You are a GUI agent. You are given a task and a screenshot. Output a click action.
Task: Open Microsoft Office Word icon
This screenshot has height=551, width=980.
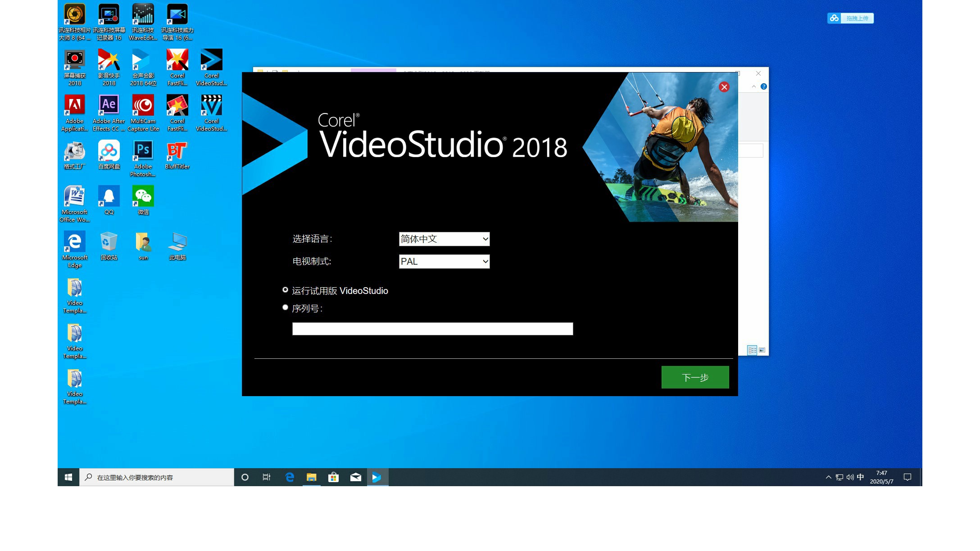click(x=75, y=204)
